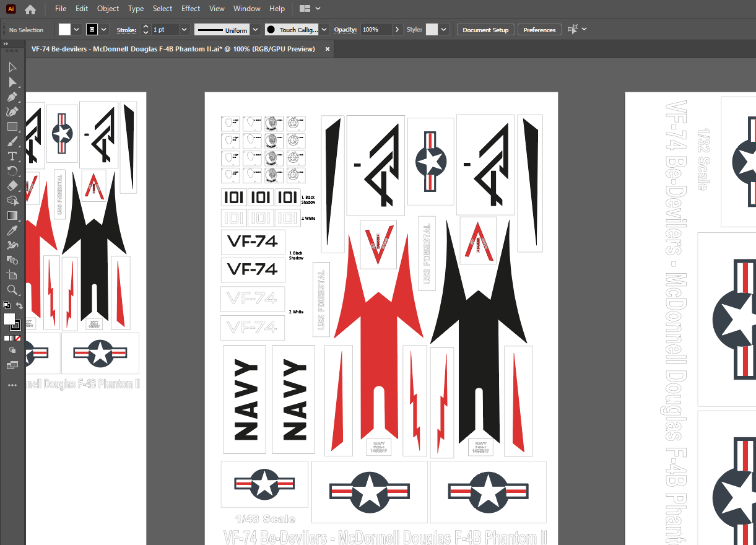Open the Effect menu

191,9
